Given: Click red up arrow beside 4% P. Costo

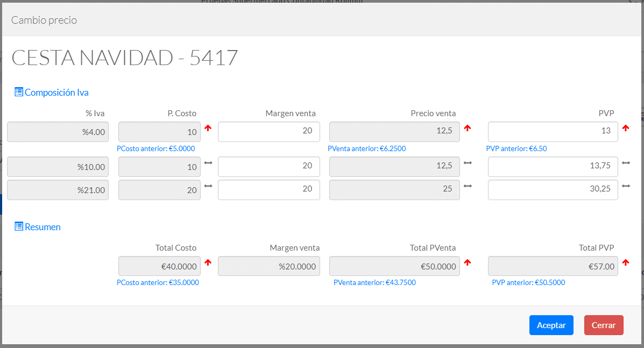Looking at the screenshot, I should coord(208,129).
